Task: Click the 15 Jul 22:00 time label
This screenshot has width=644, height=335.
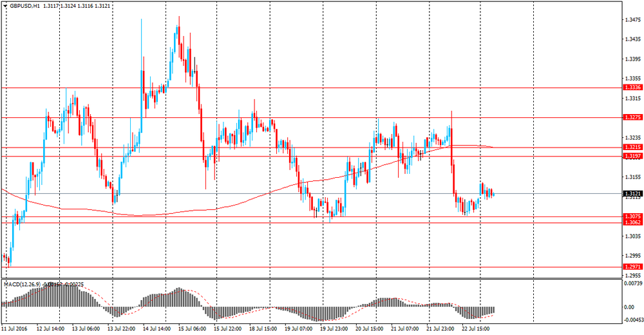Action: [x=227, y=329]
